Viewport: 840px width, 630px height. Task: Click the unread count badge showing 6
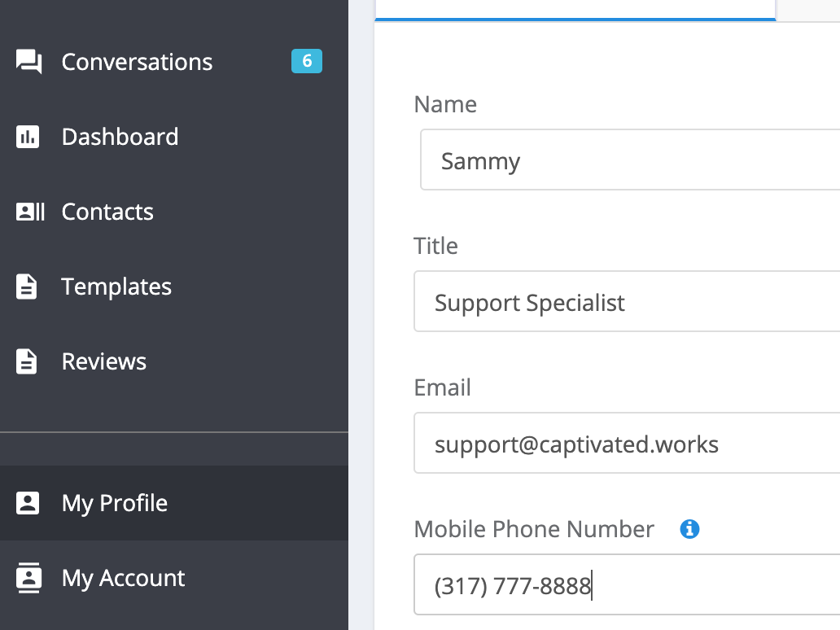pyautogui.click(x=307, y=61)
